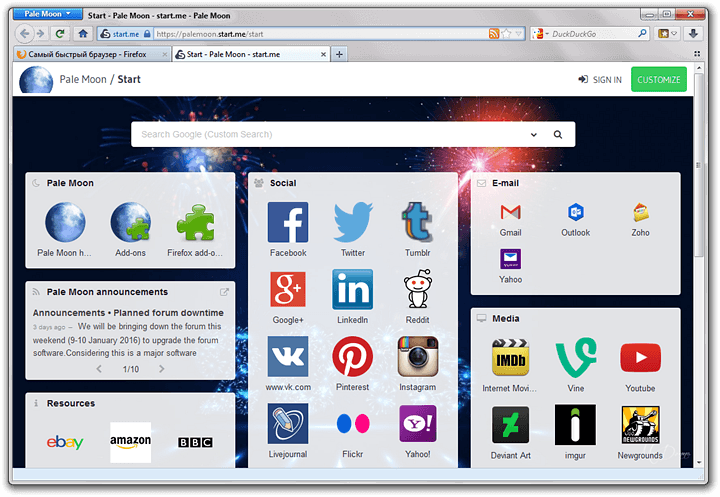Open the Outlook icon
The image size is (720, 497).
(x=575, y=212)
